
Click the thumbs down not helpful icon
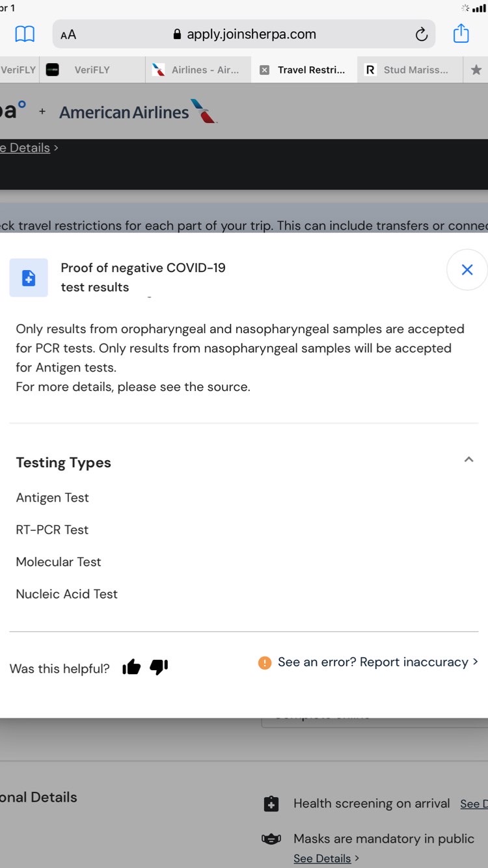click(x=159, y=667)
